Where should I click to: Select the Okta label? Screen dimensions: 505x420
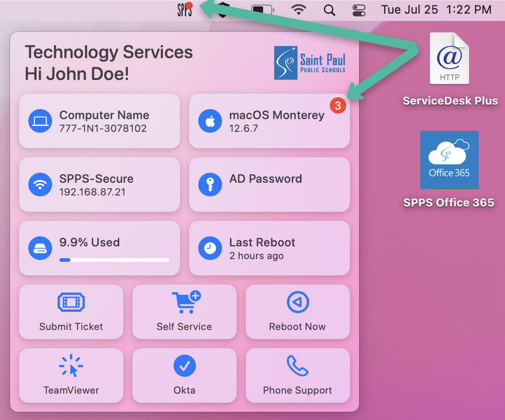(184, 390)
